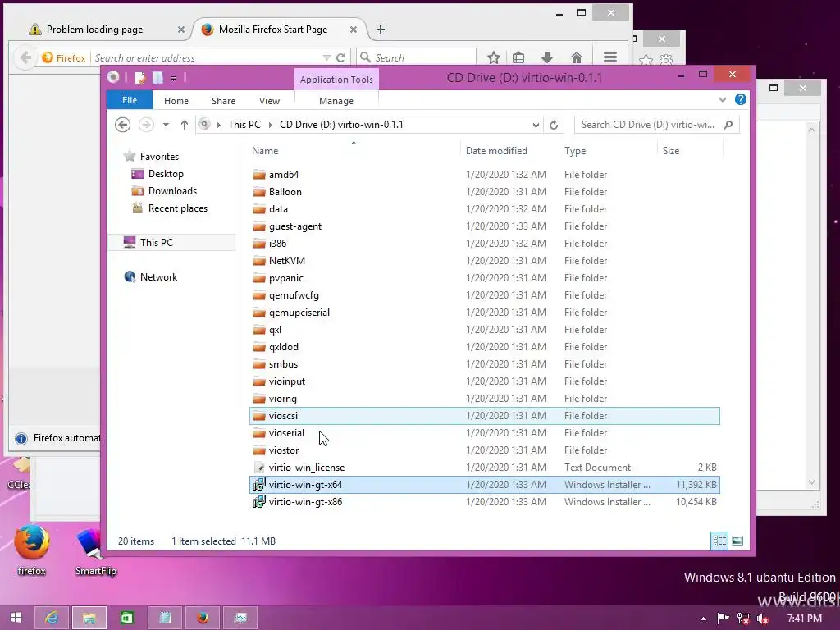Open the File ribbon tab
840x630 pixels.
coord(130,100)
